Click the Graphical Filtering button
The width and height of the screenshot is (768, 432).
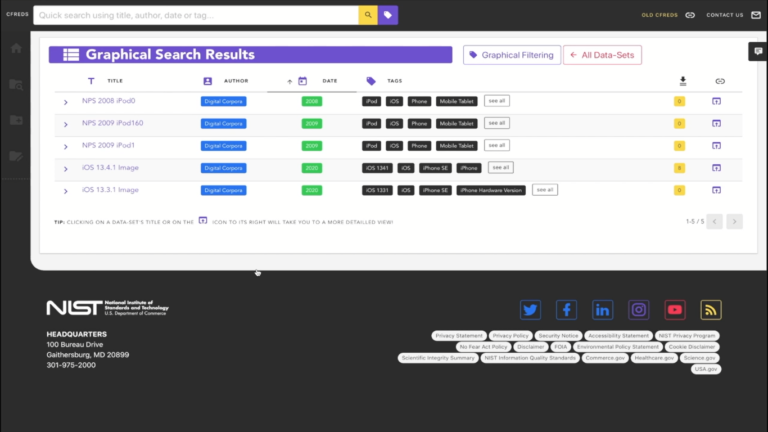click(x=511, y=55)
